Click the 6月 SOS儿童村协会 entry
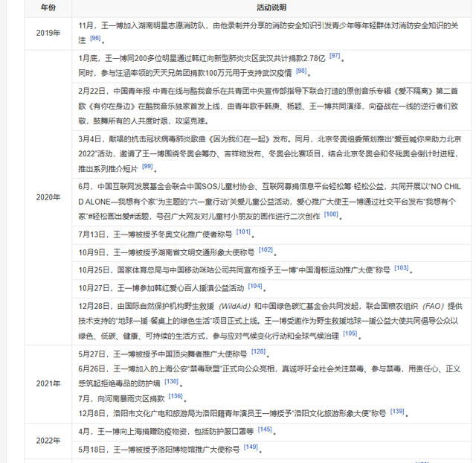476x463 pixels. point(271,202)
